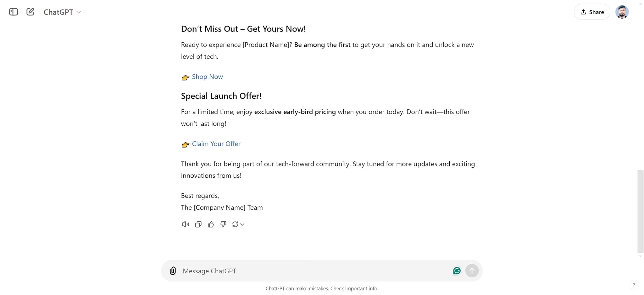
Task: Open the Shop Now link
Action: tap(207, 77)
